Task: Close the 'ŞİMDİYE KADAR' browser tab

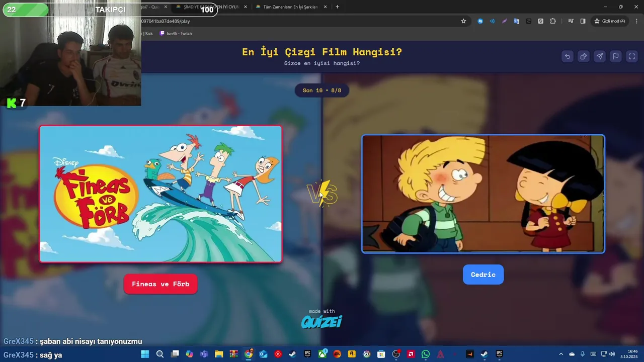Action: pos(246,7)
